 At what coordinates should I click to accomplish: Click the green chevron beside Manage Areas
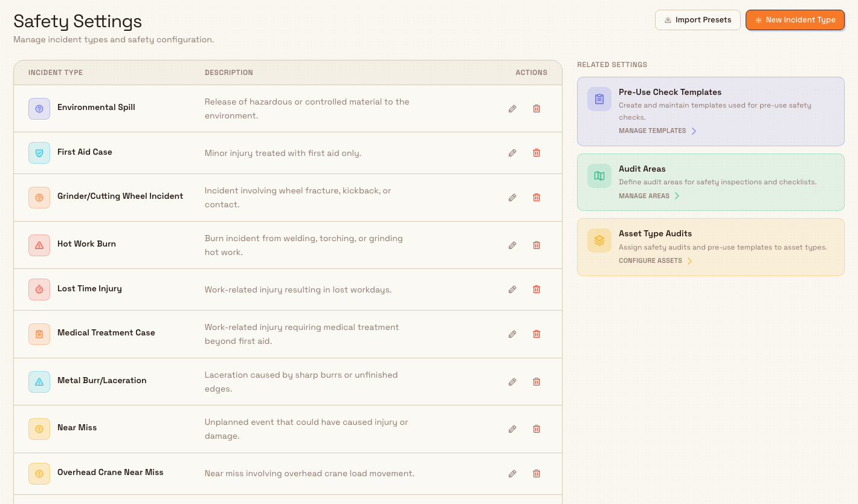pos(677,196)
